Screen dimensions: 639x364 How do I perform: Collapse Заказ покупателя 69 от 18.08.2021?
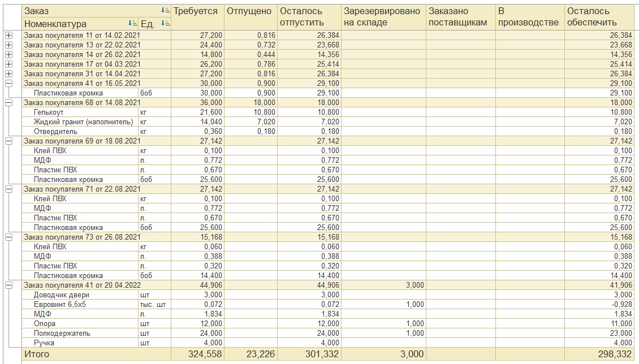click(8, 141)
